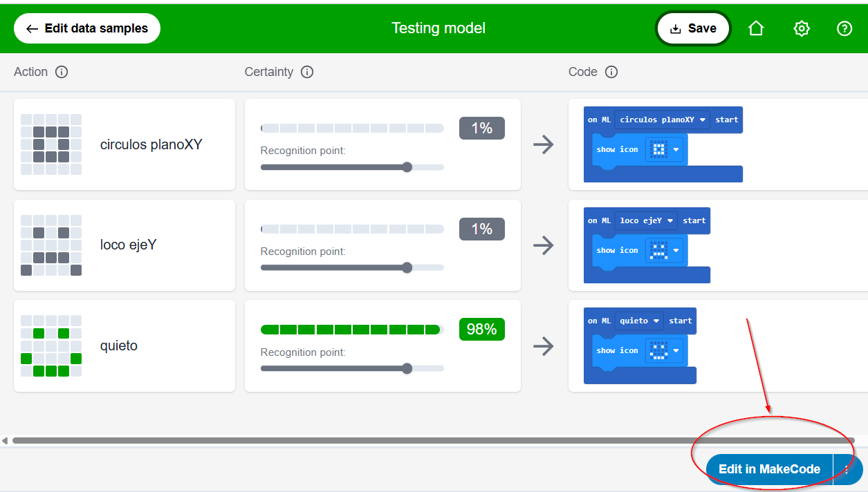Click the info icon beside Code
Viewport: 868px width, 492px height.
coord(611,72)
